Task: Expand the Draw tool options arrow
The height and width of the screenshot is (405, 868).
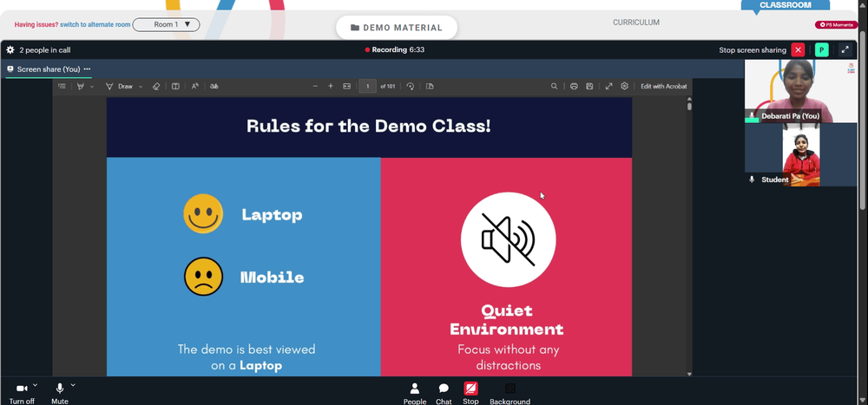Action: tap(141, 87)
